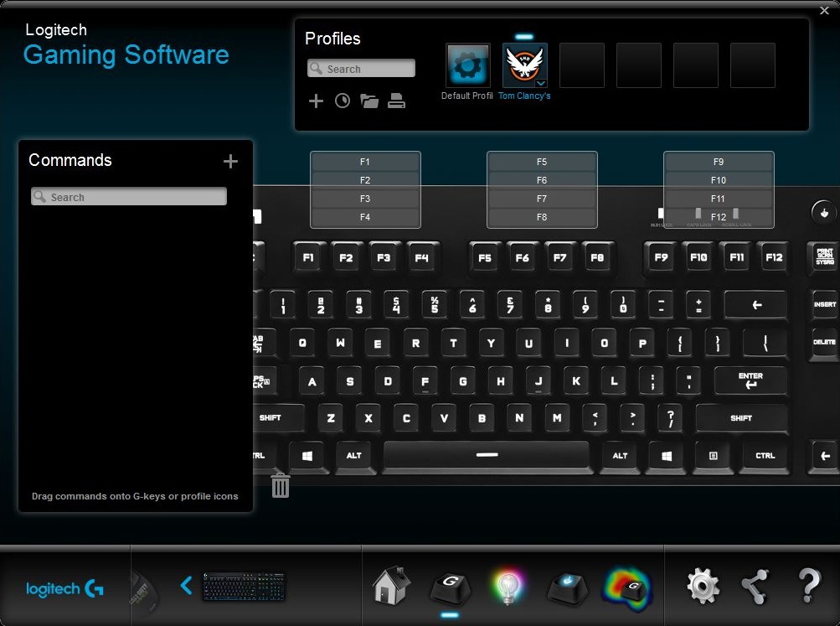Expand Tom Clancy's profile dropdown arrow
Screen dimensions: 840x626
[x=541, y=83]
